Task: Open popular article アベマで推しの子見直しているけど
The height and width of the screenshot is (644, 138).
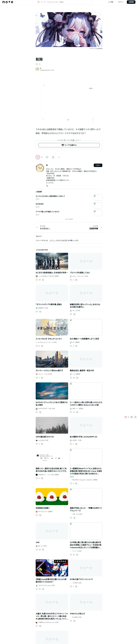Action: (48, 212)
